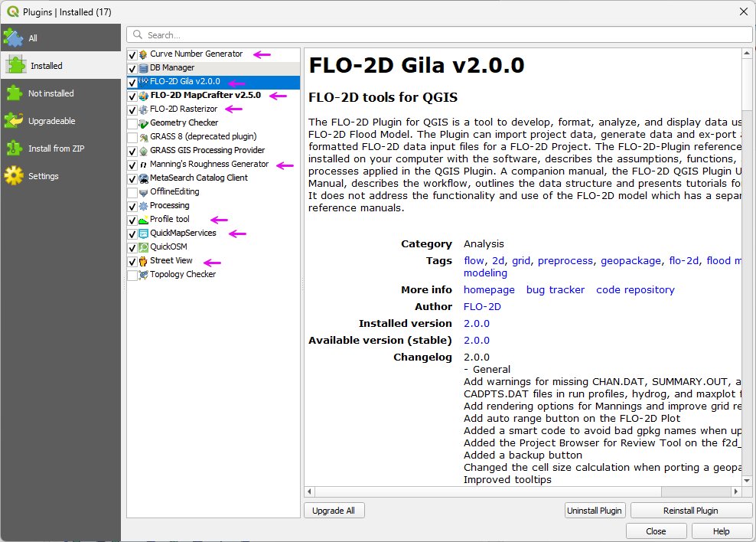Click the Curve Number Generator plugin icon

143,54
